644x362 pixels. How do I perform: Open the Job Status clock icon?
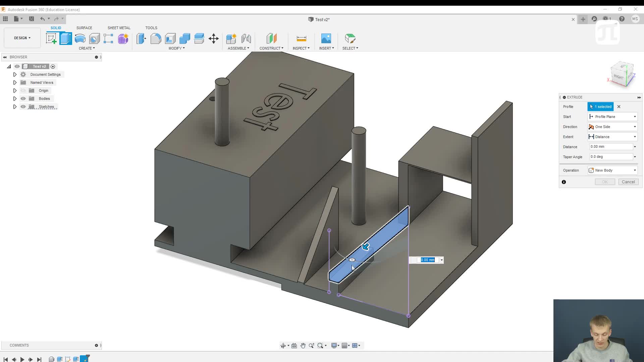pyautogui.click(x=606, y=19)
